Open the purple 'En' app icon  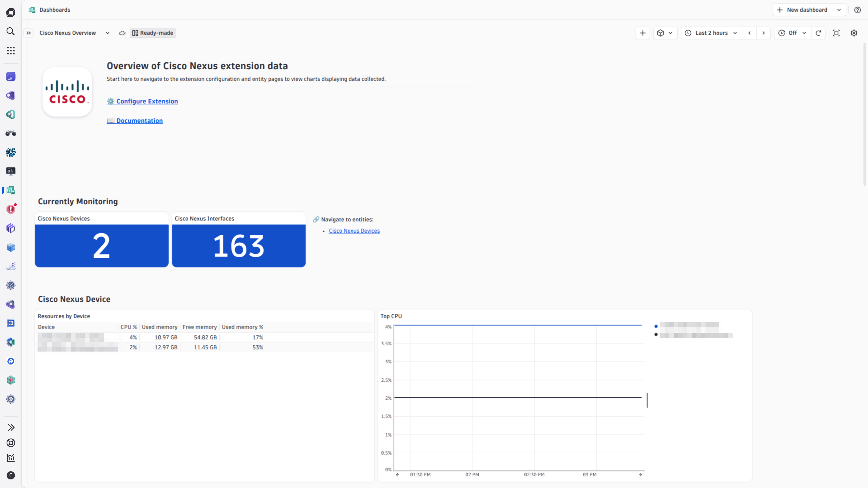point(11,77)
